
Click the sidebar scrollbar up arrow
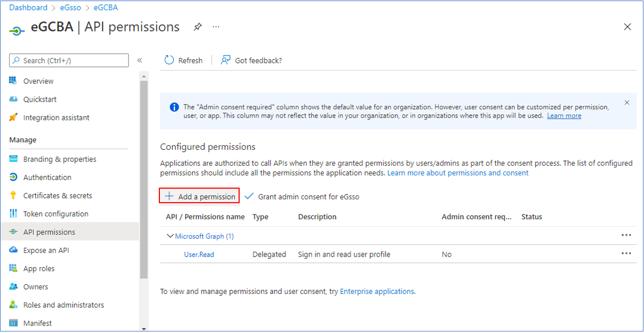(143, 76)
